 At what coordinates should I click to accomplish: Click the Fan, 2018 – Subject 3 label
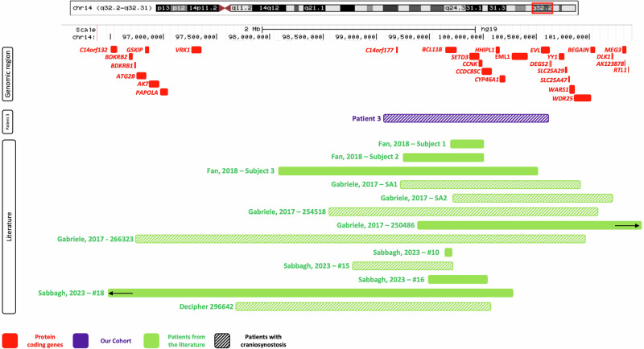click(x=241, y=171)
